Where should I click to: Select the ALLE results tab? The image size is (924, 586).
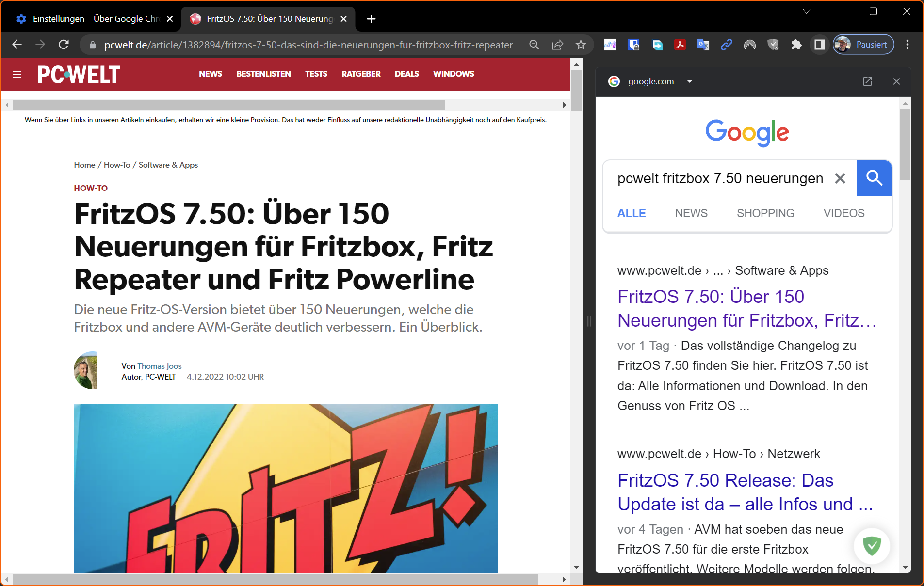[x=632, y=213]
